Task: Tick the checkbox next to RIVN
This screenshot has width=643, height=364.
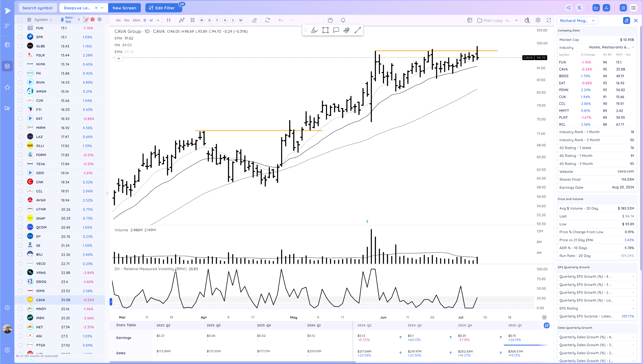Action: 21,82
